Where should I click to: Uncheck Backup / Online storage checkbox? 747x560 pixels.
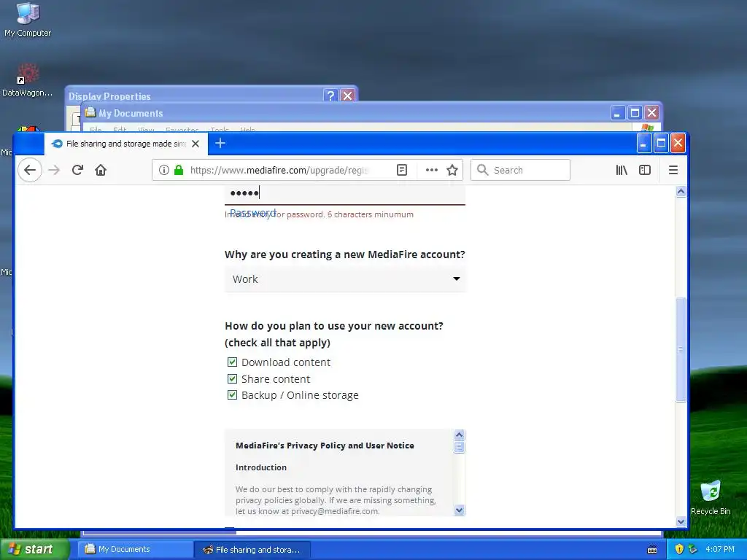pos(232,394)
